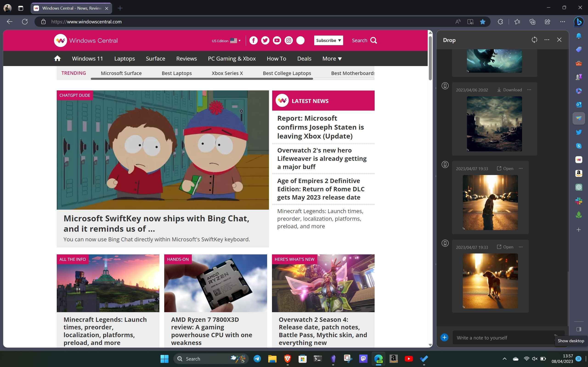Click the Joseph Staten Xbox news link

point(320,127)
